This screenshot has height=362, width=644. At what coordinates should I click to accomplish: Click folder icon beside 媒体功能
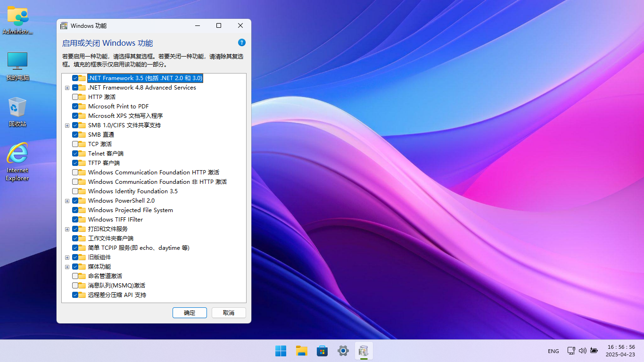(x=83, y=266)
